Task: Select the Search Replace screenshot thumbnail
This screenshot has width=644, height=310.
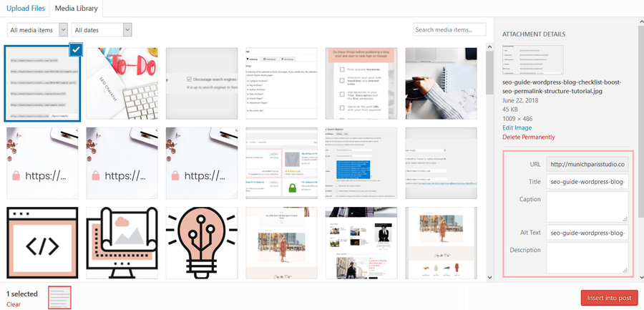Action: pyautogui.click(x=361, y=163)
